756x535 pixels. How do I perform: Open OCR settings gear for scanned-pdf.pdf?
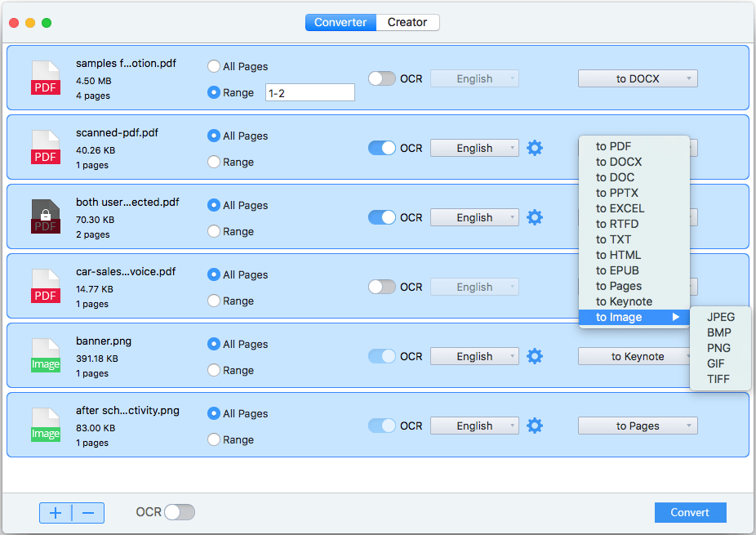coord(535,148)
